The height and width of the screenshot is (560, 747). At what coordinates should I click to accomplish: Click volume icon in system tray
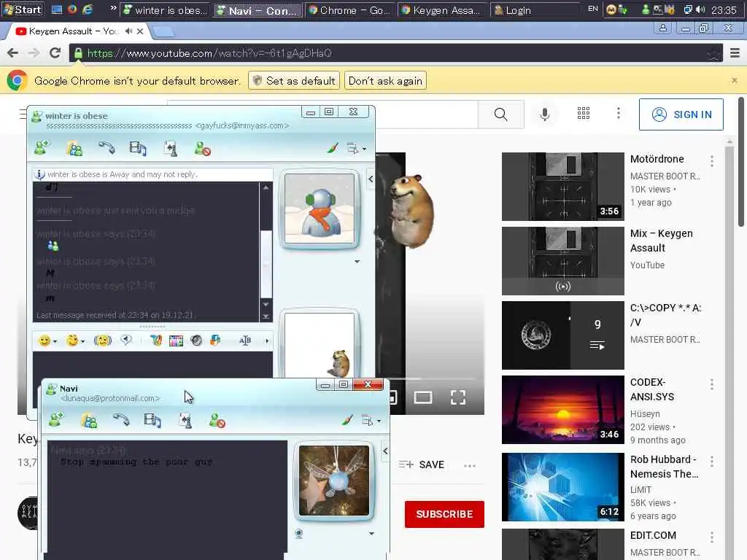pyautogui.click(x=700, y=9)
